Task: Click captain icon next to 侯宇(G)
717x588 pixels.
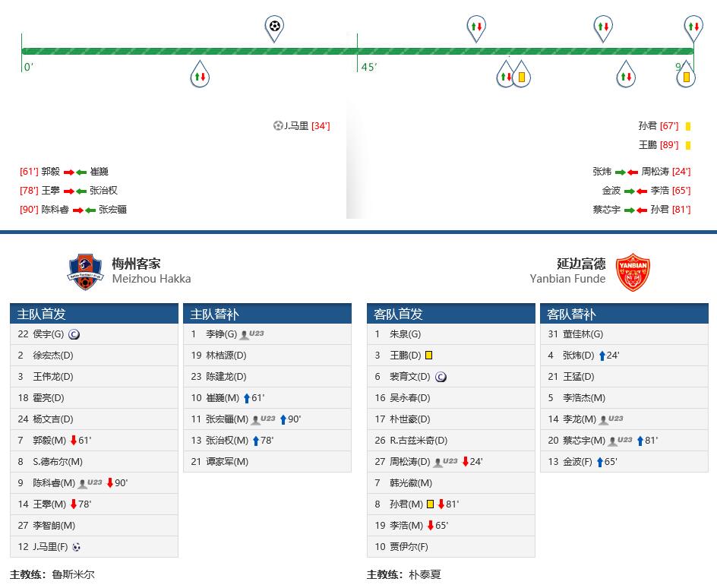Action: [74, 334]
